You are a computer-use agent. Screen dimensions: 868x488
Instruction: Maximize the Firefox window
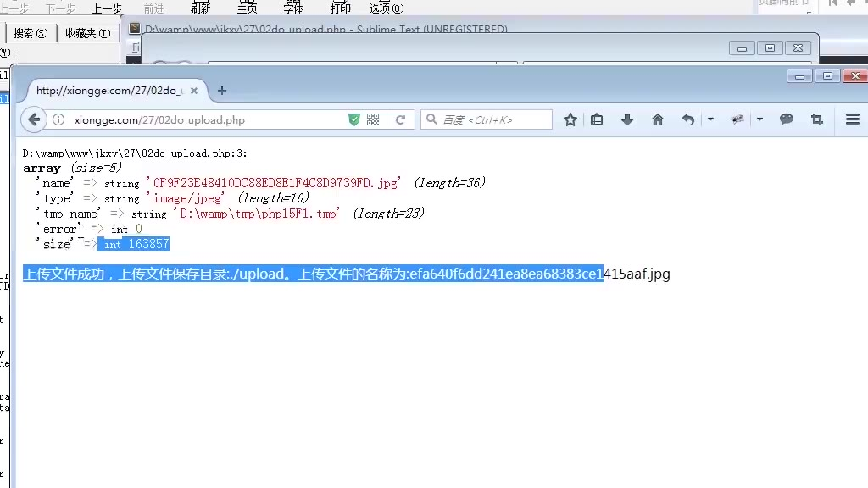[827, 75]
